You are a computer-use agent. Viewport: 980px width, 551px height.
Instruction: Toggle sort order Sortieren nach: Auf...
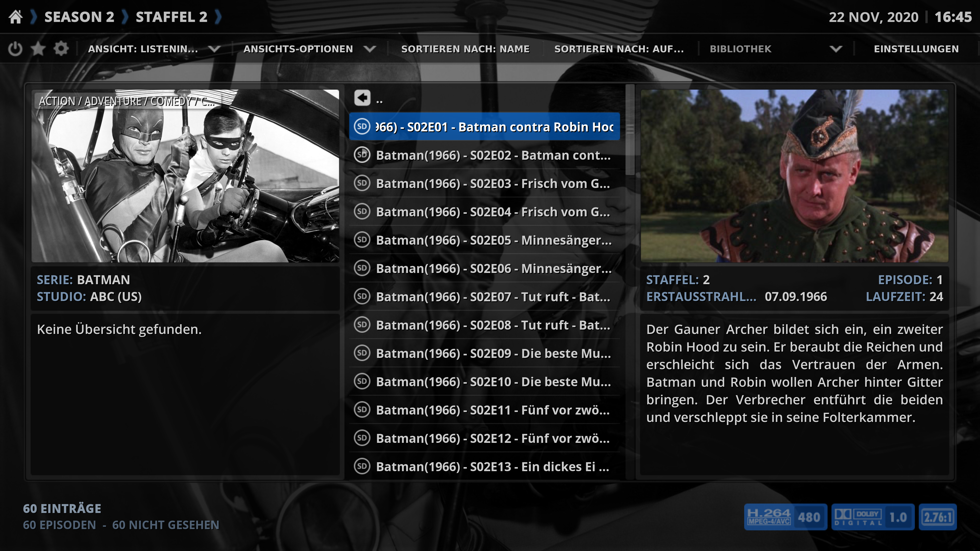619,49
